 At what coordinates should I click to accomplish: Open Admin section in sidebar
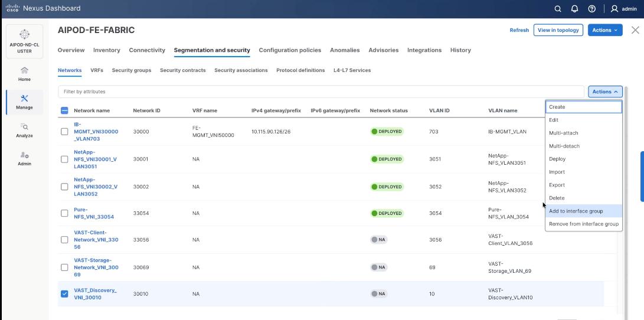25,159
